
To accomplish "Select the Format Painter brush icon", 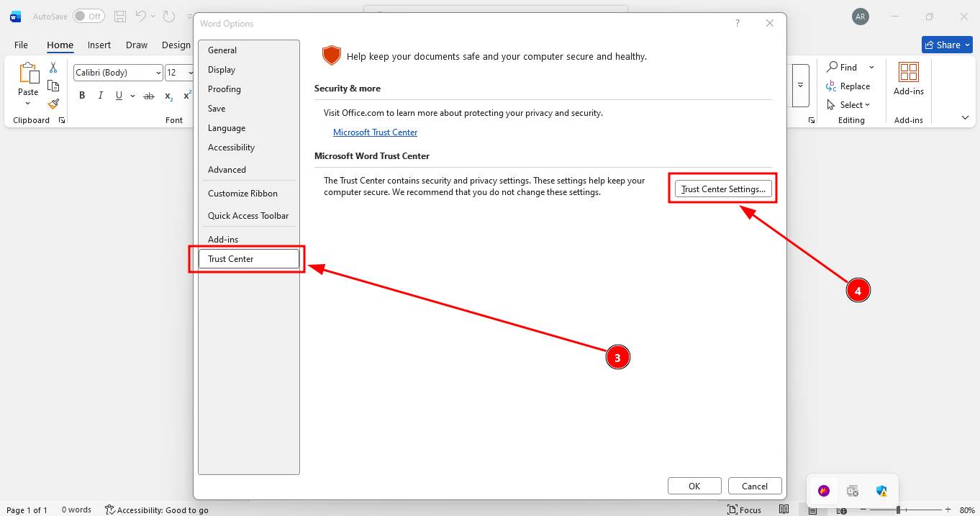I will pos(53,104).
